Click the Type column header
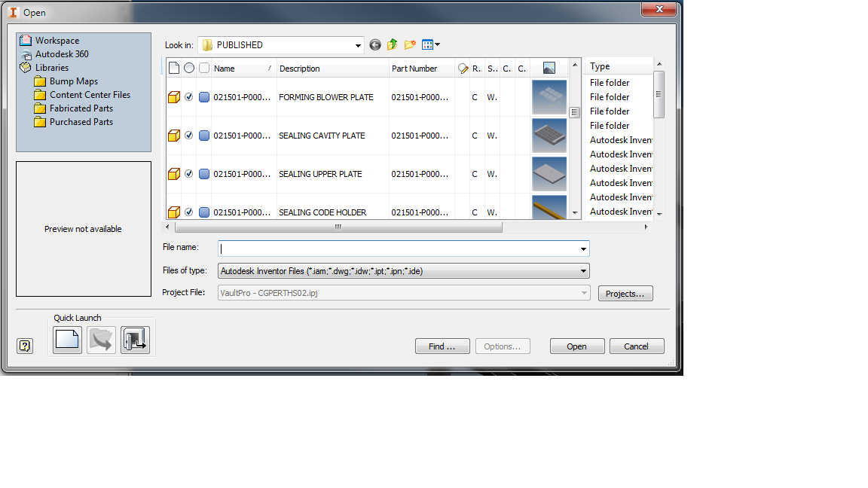The height and width of the screenshot is (488, 868). [619, 66]
